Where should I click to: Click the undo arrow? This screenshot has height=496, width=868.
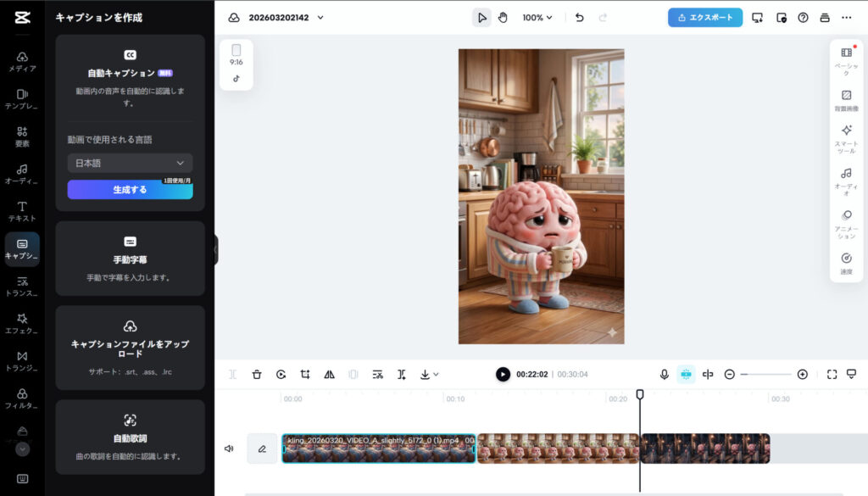[x=580, y=17]
